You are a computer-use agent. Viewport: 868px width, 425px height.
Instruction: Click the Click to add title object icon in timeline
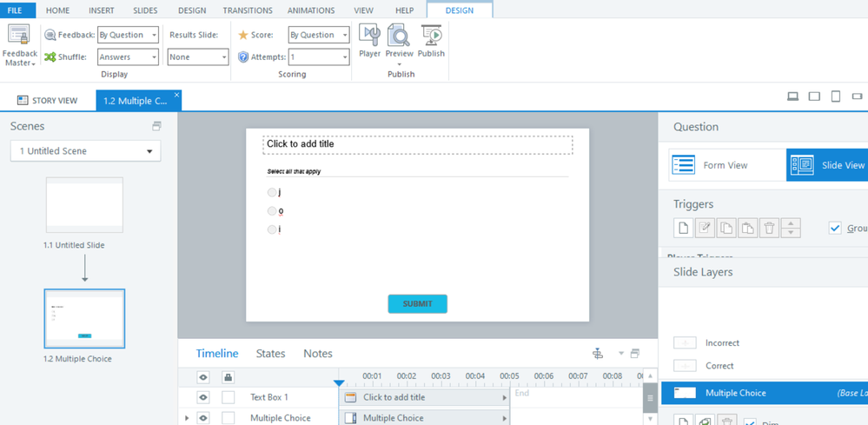point(350,397)
